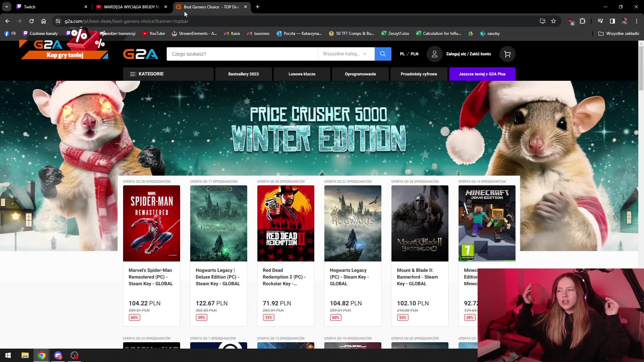Open Mount & Blade II Bannerlord cover
The height and width of the screenshot is (362, 644).
[x=420, y=223]
